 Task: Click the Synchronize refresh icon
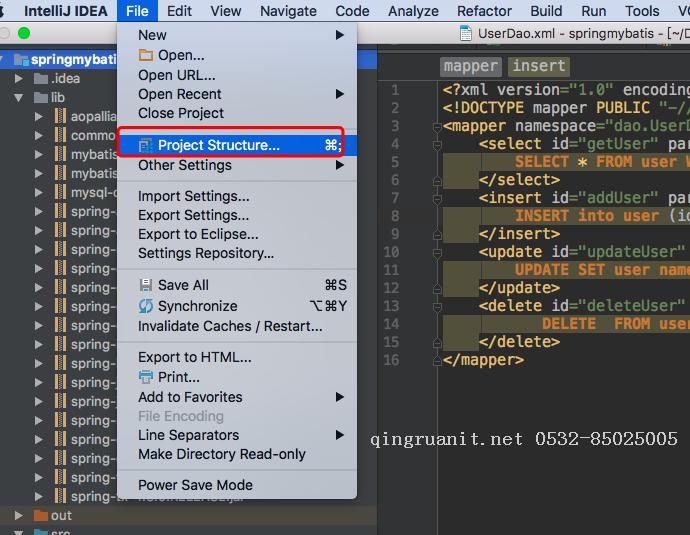click(x=146, y=306)
